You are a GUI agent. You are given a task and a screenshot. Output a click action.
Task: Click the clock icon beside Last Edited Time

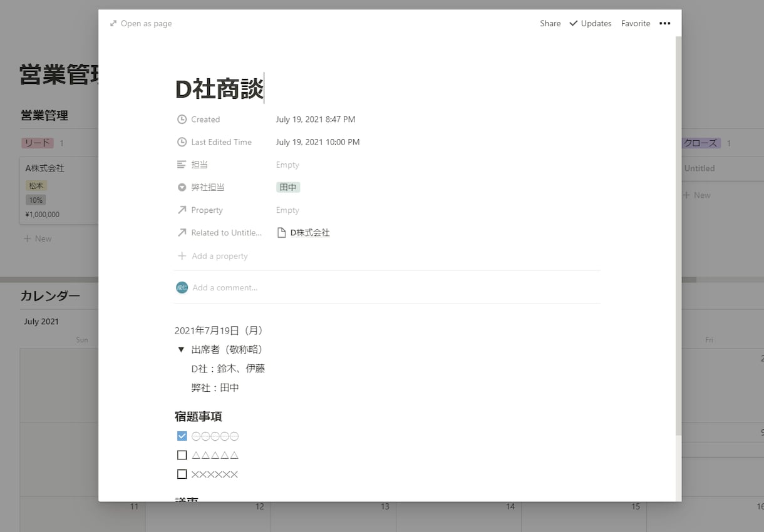click(x=182, y=142)
